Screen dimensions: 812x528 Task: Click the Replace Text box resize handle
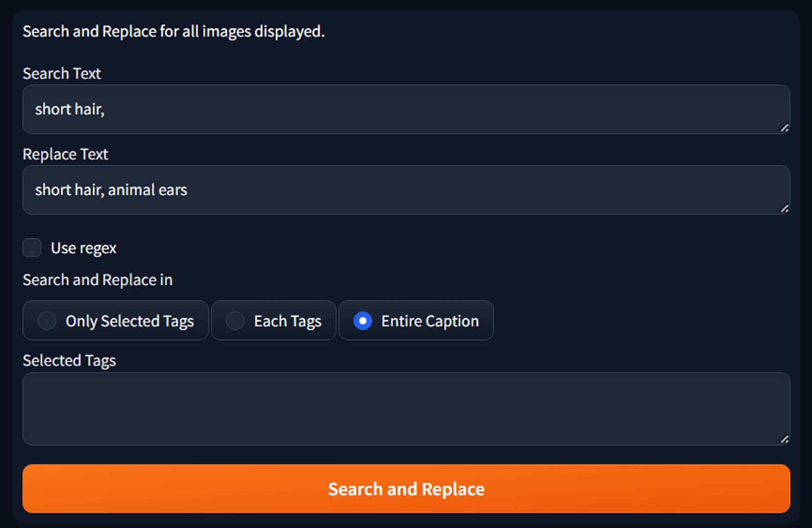pos(784,208)
